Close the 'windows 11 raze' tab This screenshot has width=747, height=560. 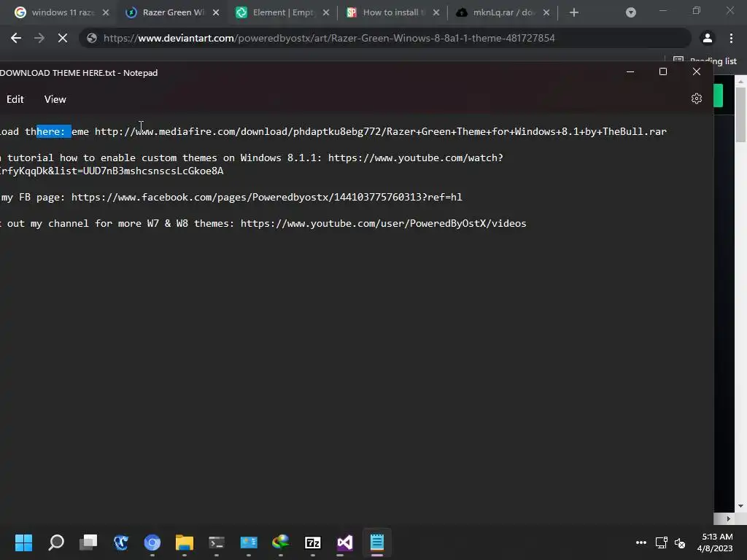[106, 12]
